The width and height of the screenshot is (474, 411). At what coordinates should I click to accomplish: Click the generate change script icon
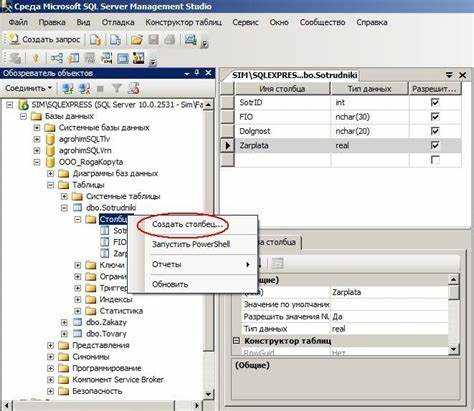coord(15,58)
